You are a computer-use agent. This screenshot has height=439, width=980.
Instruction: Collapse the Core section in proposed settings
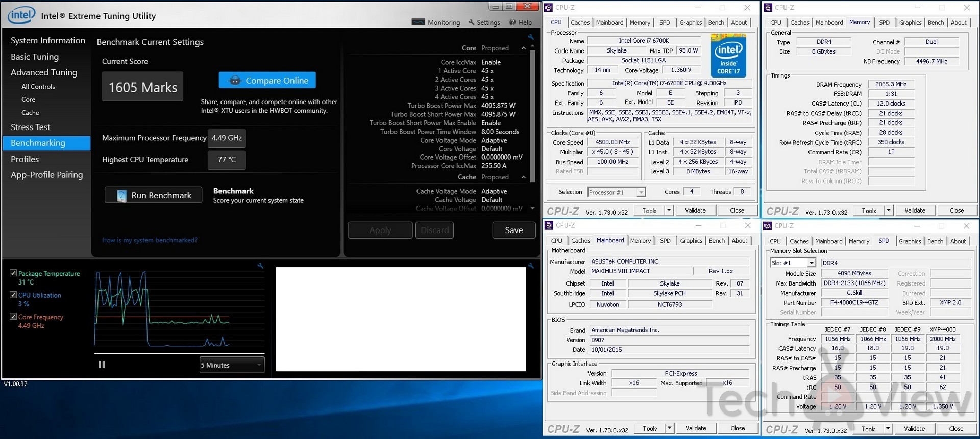pyautogui.click(x=523, y=48)
